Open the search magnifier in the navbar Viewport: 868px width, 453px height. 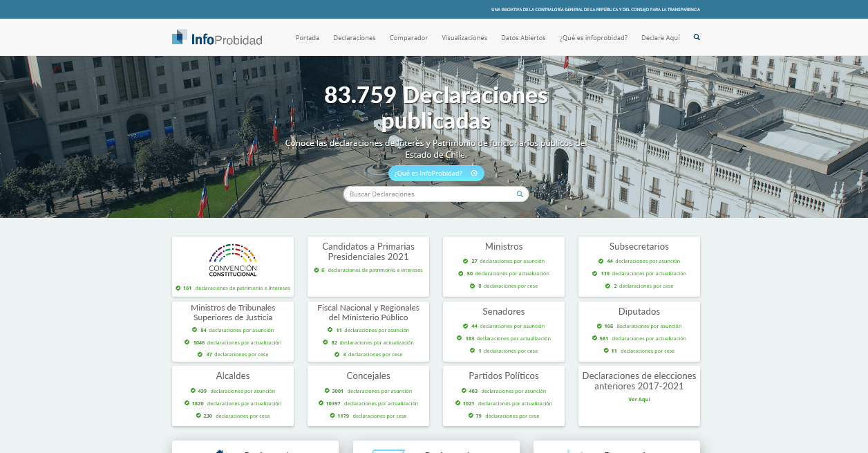tap(697, 37)
